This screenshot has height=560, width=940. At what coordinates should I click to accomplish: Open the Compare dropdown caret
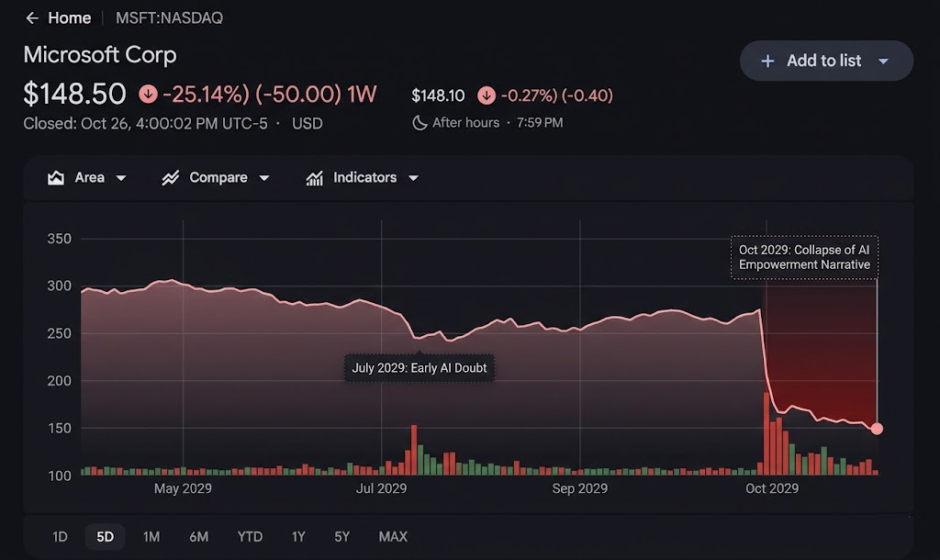pos(264,178)
